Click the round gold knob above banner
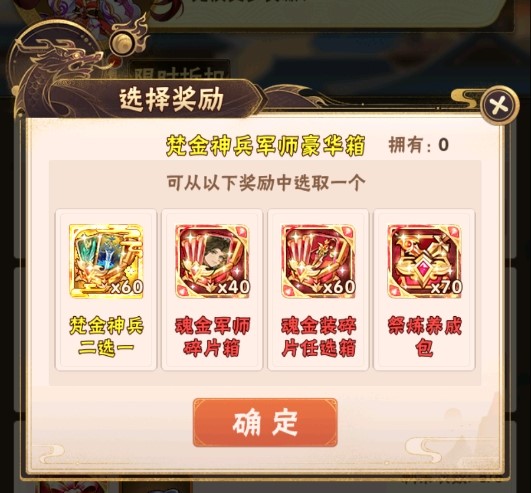The height and width of the screenshot is (493, 531). 123,44
